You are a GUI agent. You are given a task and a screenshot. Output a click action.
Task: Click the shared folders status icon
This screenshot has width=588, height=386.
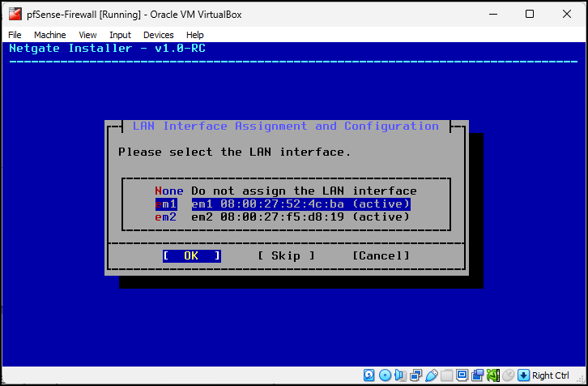[446, 375]
